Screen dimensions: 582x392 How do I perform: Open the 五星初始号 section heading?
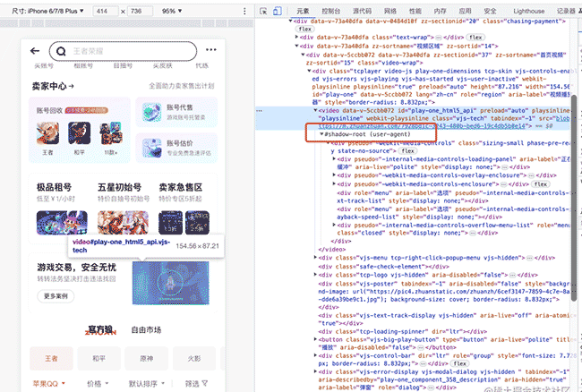119,187
